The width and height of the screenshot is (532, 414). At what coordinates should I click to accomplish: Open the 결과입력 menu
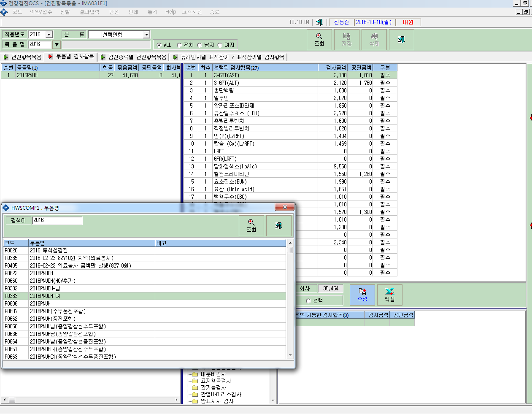pyautogui.click(x=89, y=12)
